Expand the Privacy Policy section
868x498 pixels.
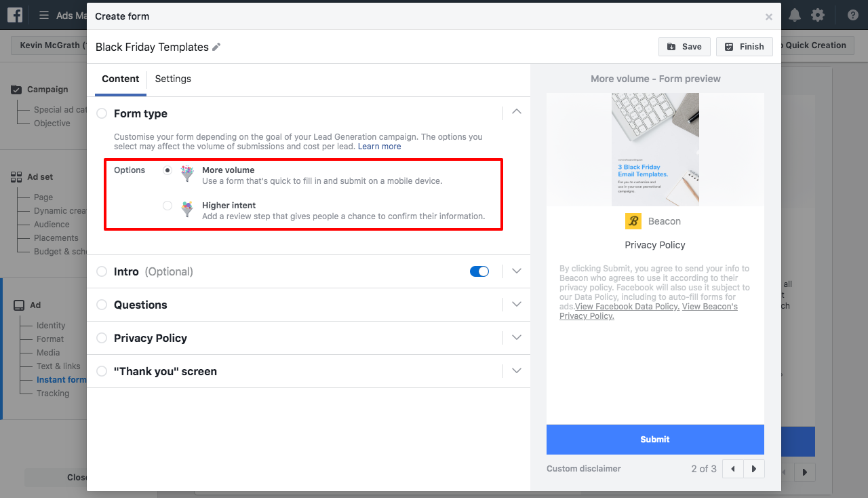[517, 337]
